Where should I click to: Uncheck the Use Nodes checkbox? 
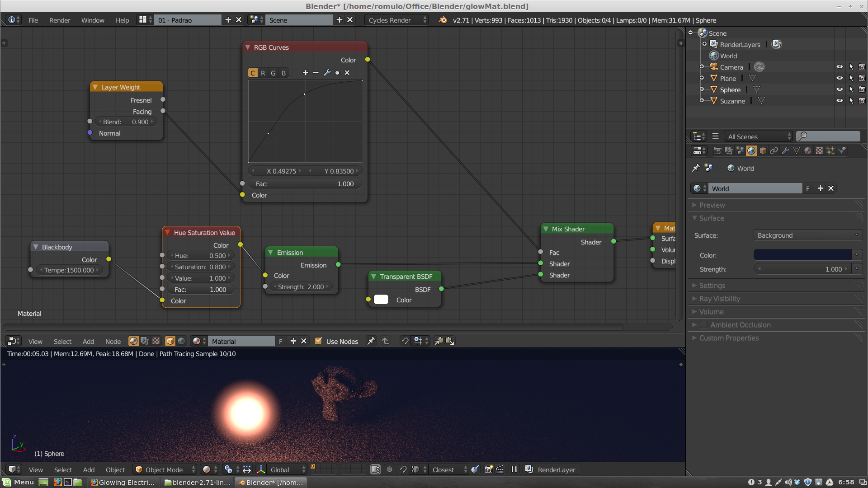coord(318,341)
